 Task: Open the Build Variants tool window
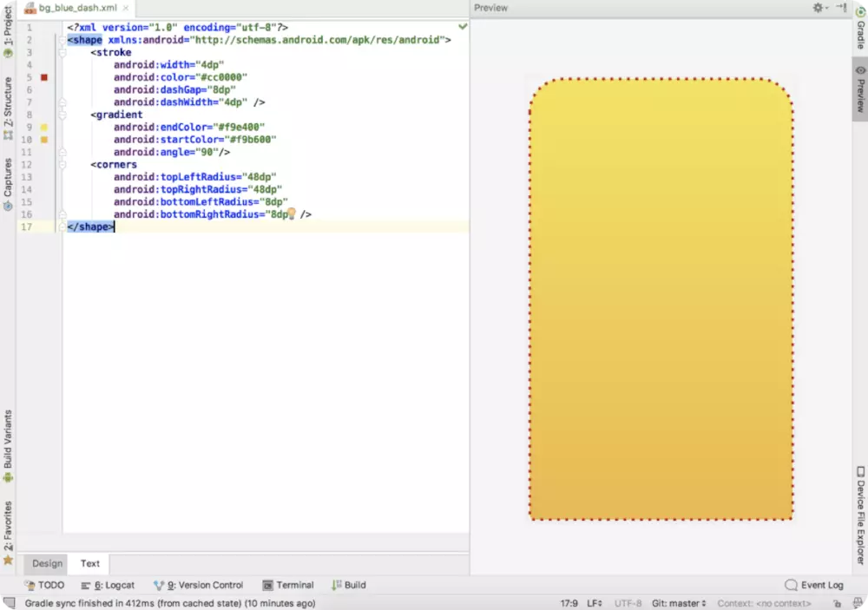[x=8, y=446]
